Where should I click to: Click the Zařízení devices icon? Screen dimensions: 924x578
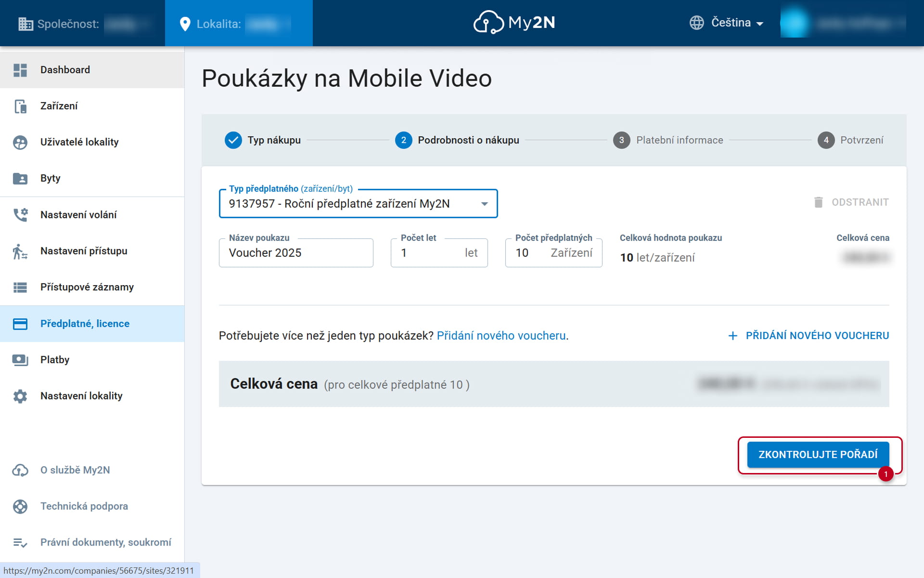point(20,106)
